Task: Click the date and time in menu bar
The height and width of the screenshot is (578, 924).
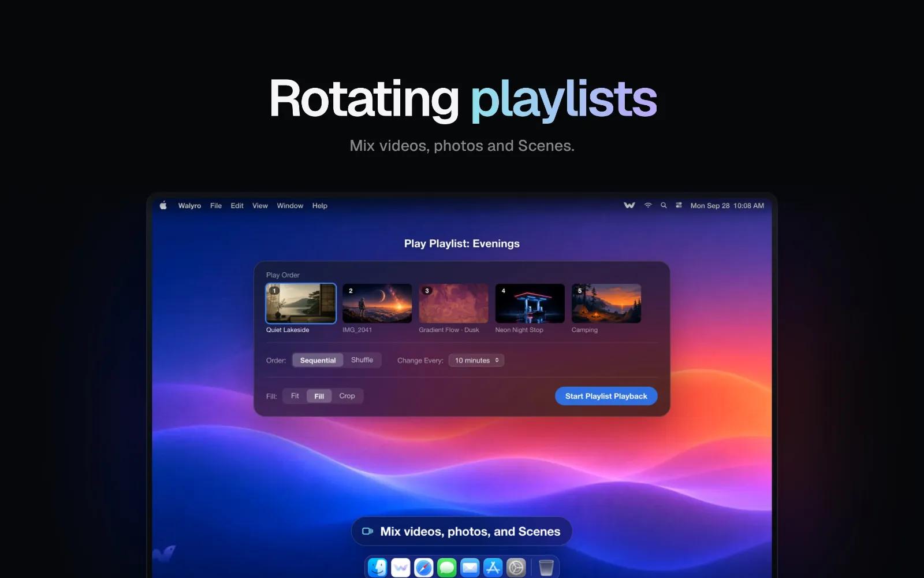Action: 727,206
